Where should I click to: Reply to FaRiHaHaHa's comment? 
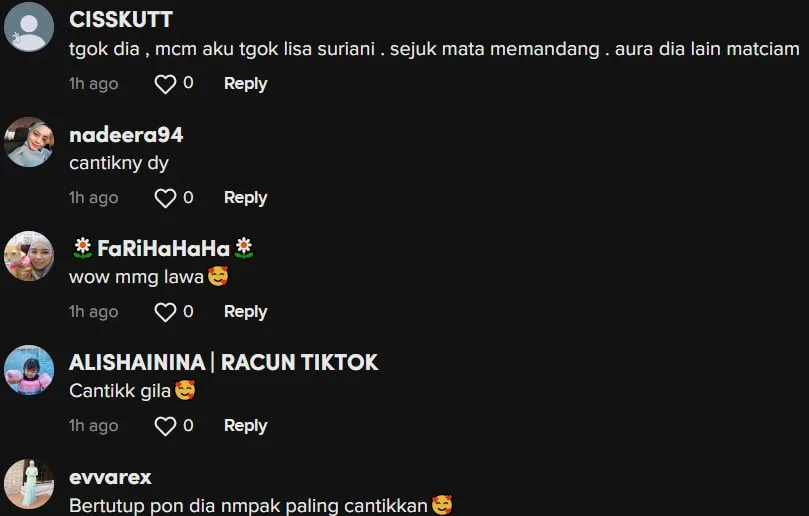[x=245, y=312]
